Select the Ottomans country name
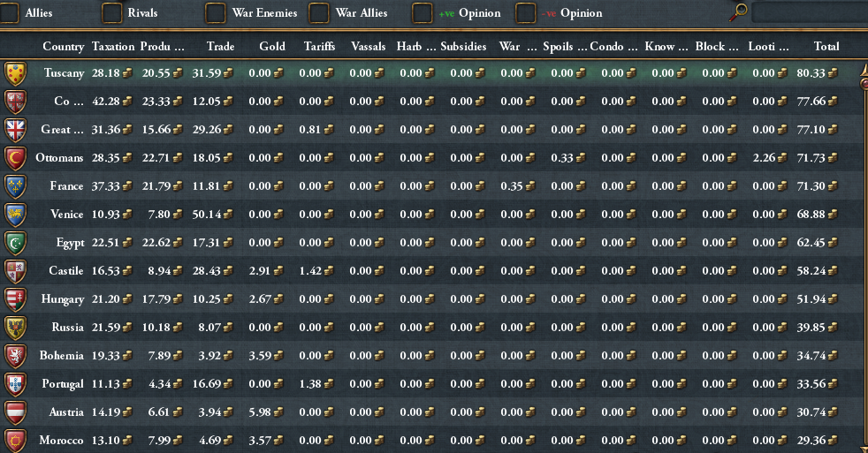The width and height of the screenshot is (868, 453). [59, 158]
